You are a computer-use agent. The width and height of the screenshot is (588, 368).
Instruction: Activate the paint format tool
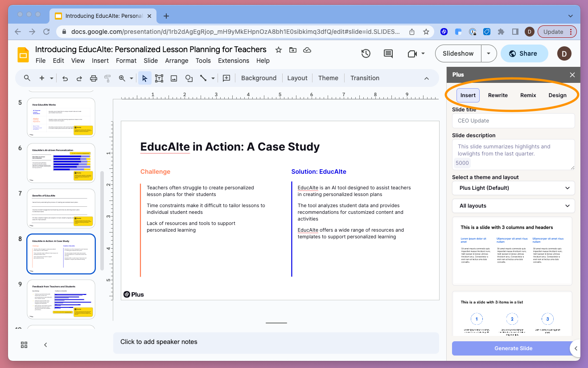(107, 78)
